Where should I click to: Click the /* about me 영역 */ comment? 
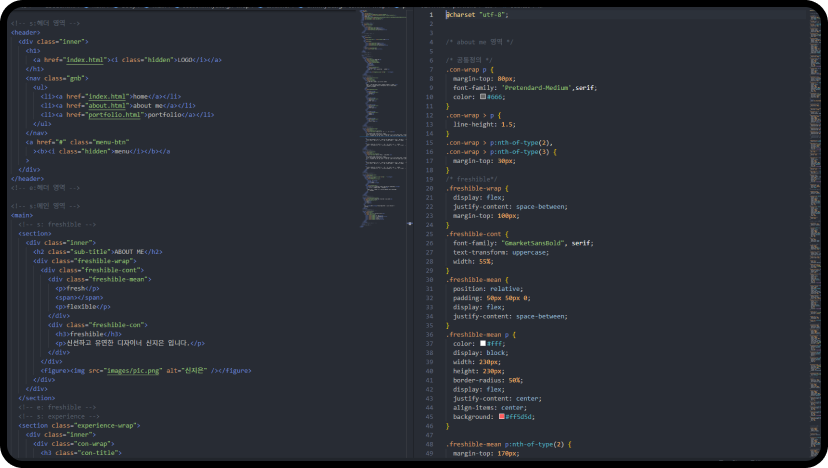pyautogui.click(x=479, y=42)
